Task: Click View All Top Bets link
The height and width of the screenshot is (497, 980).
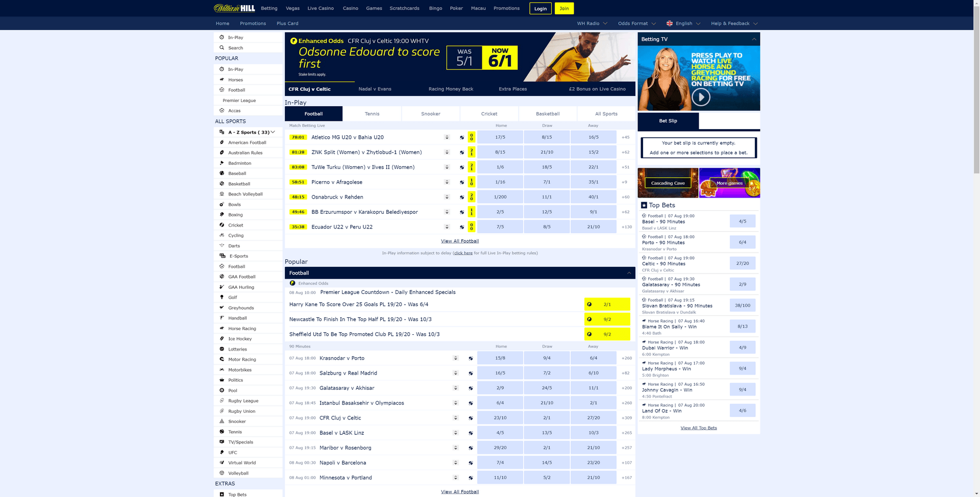Action: (698, 428)
